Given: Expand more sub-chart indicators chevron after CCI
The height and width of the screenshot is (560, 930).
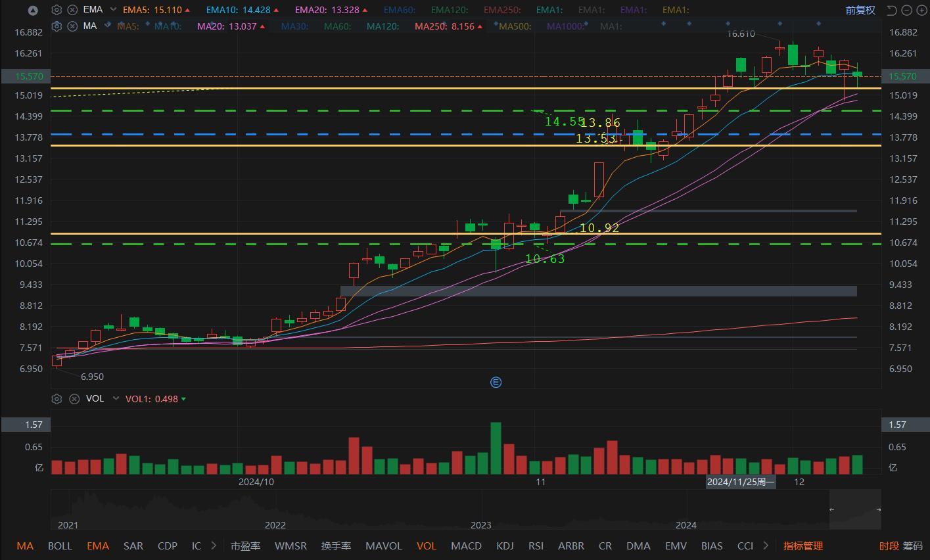Looking at the screenshot, I should click(766, 546).
